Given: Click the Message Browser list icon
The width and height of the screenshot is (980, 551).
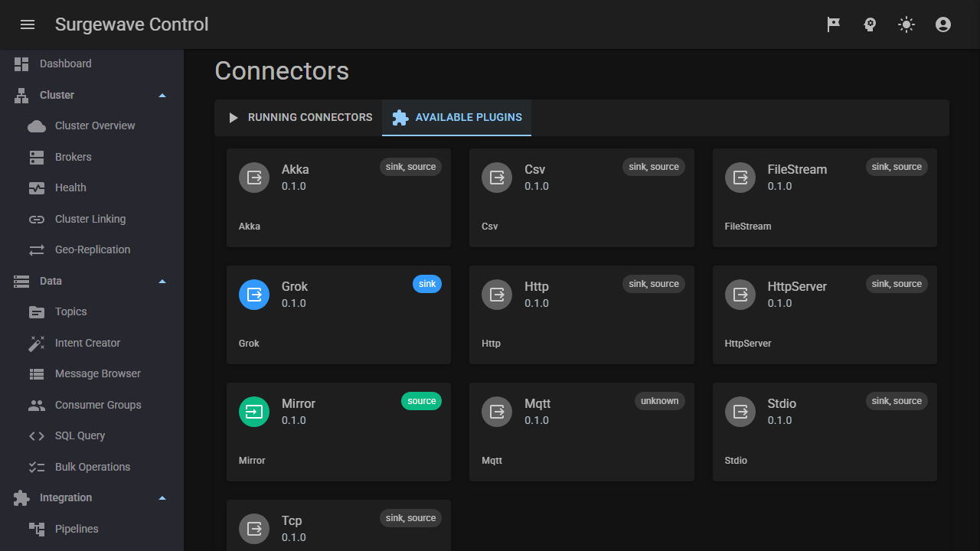Looking at the screenshot, I should coord(37,374).
